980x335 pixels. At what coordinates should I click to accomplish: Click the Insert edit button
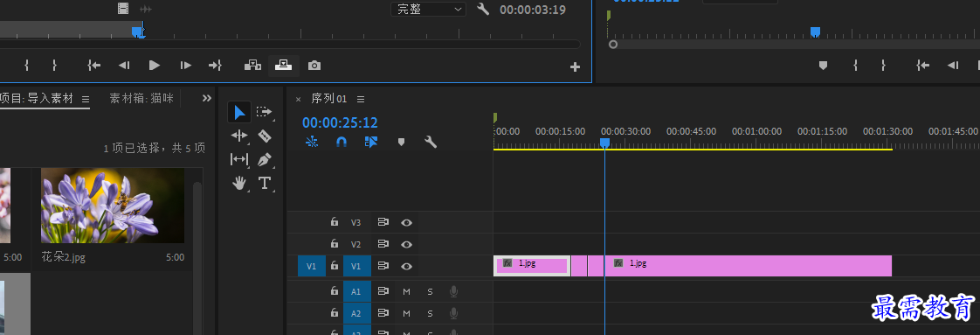(252, 65)
